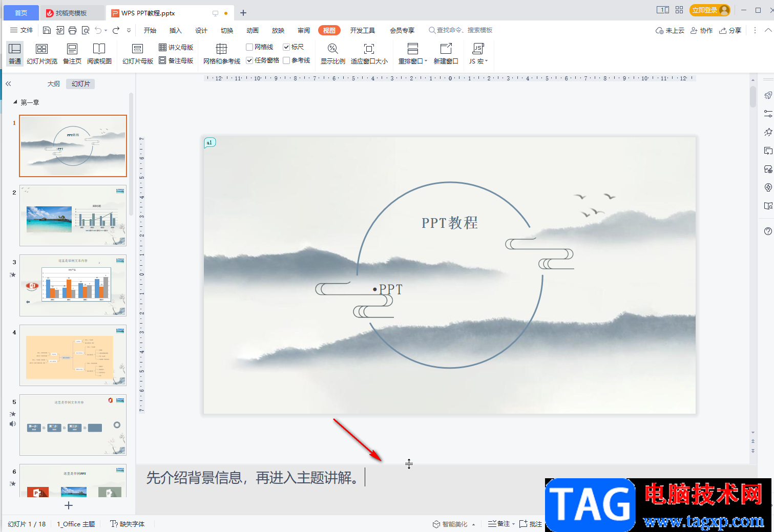Click the Print icon in quick toolbar
774x532 pixels.
(72, 30)
